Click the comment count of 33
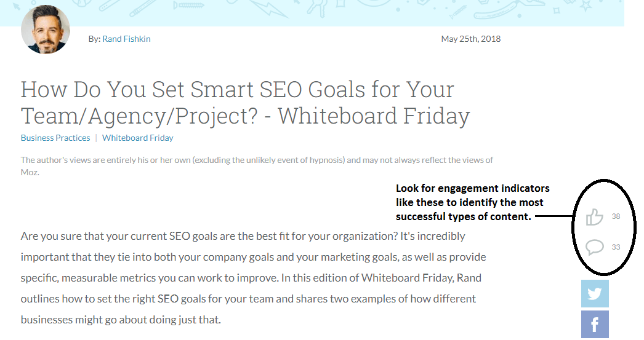Viewport: 644px width, 340px height. point(616,247)
